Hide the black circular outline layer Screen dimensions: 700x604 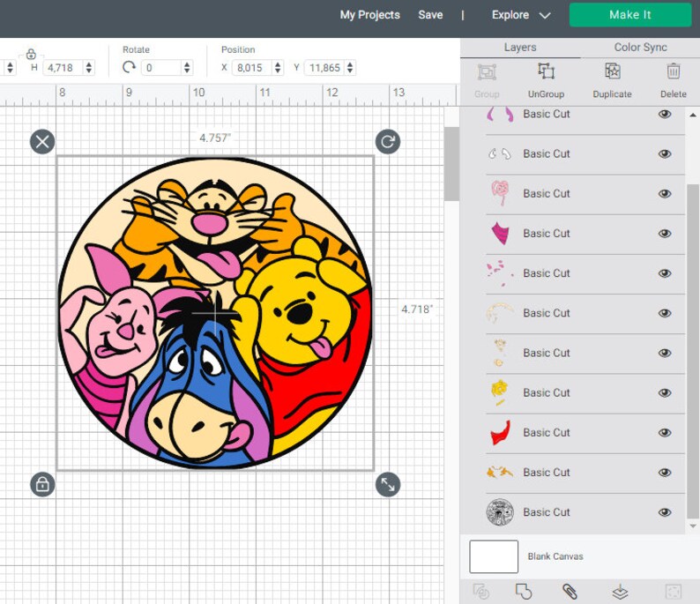click(x=665, y=512)
